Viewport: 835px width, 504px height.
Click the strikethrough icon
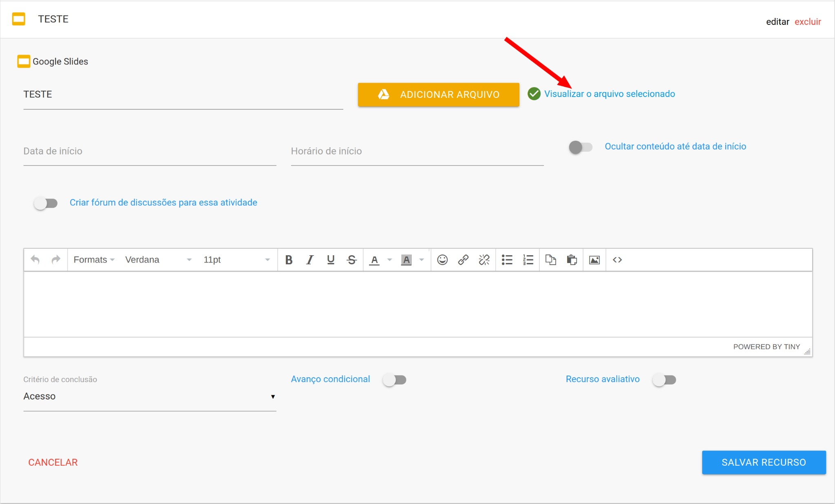pyautogui.click(x=351, y=260)
